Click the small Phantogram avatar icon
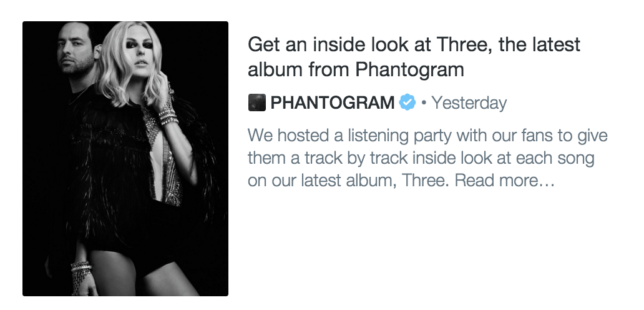644x310 pixels. click(x=256, y=102)
